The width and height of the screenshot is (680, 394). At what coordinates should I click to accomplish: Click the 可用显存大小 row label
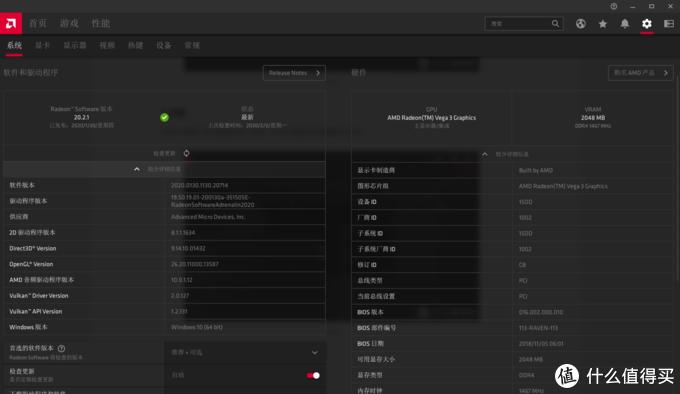click(x=376, y=359)
